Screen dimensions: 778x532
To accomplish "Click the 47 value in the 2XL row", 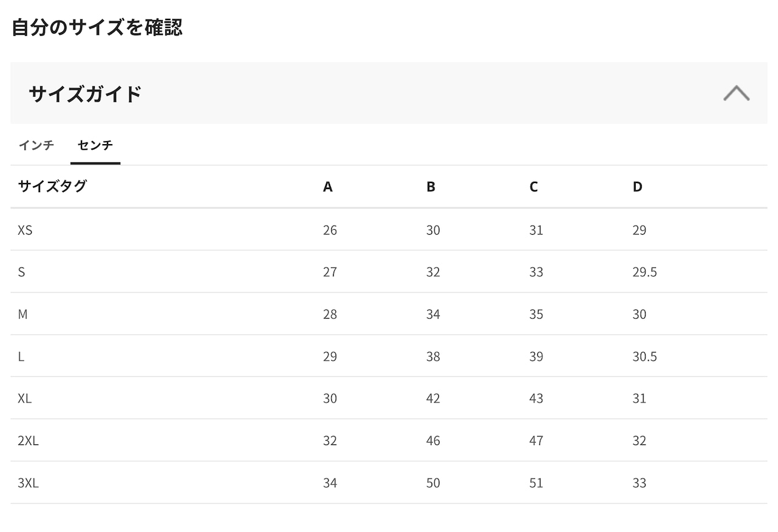I will pos(536,441).
